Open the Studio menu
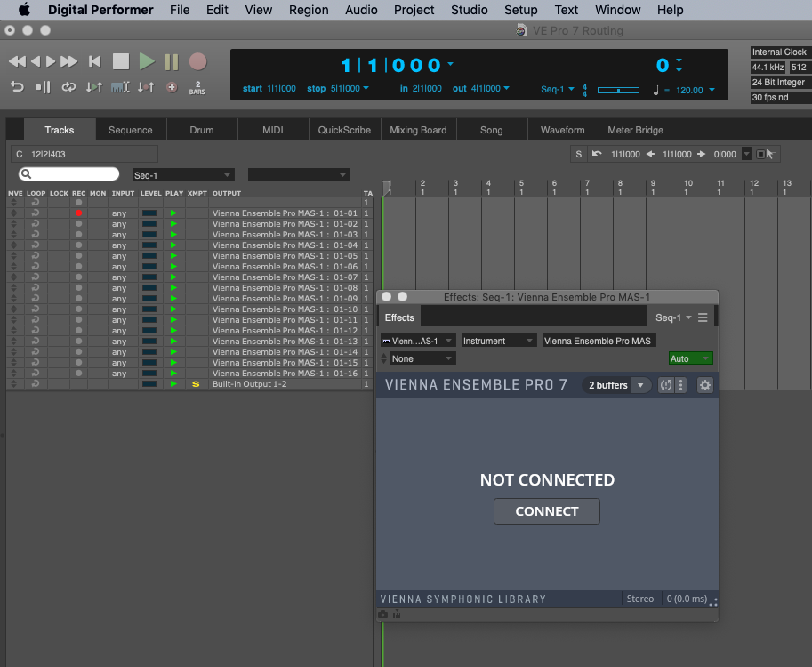812x667 pixels. [x=470, y=10]
